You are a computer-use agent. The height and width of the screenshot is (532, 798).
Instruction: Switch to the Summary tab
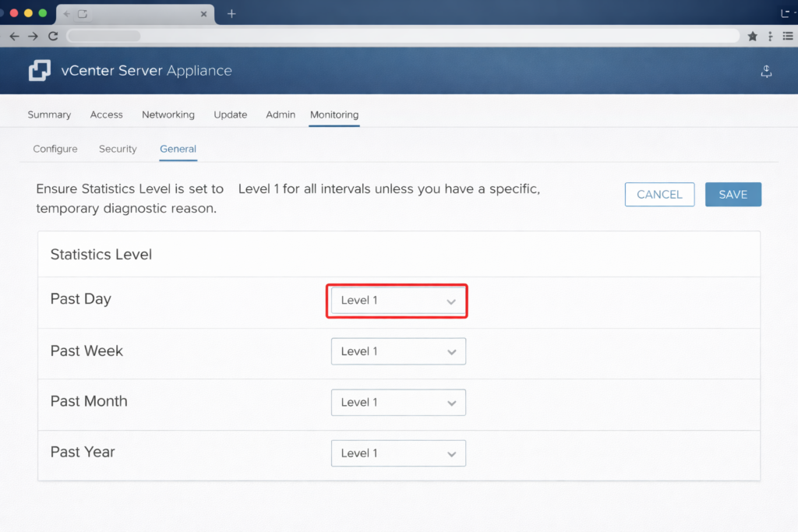48,115
